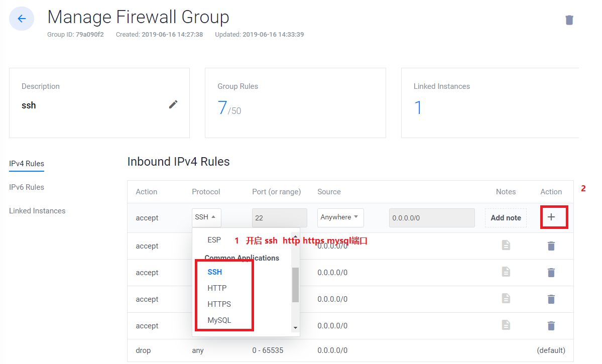Choose ESP from the protocol list
Screen dimensions: 602x364
click(214, 240)
